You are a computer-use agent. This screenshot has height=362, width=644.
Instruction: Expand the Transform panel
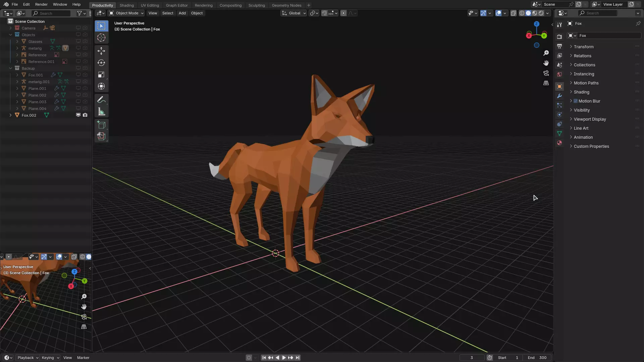[x=583, y=47]
